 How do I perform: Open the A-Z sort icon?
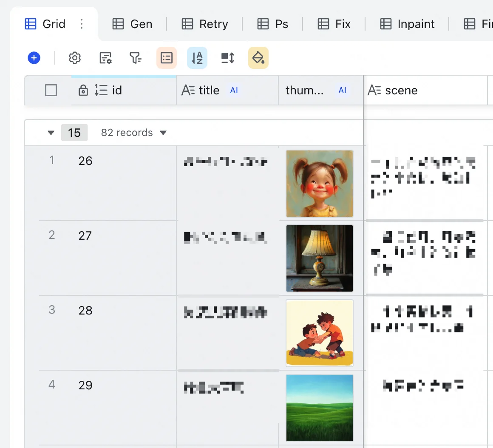coord(197,58)
